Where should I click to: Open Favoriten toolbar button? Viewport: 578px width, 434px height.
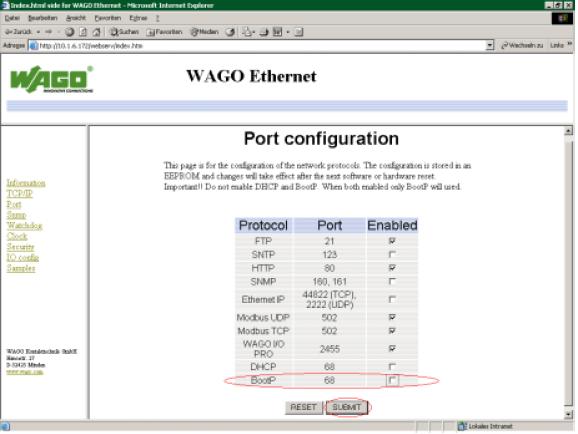pos(164,32)
